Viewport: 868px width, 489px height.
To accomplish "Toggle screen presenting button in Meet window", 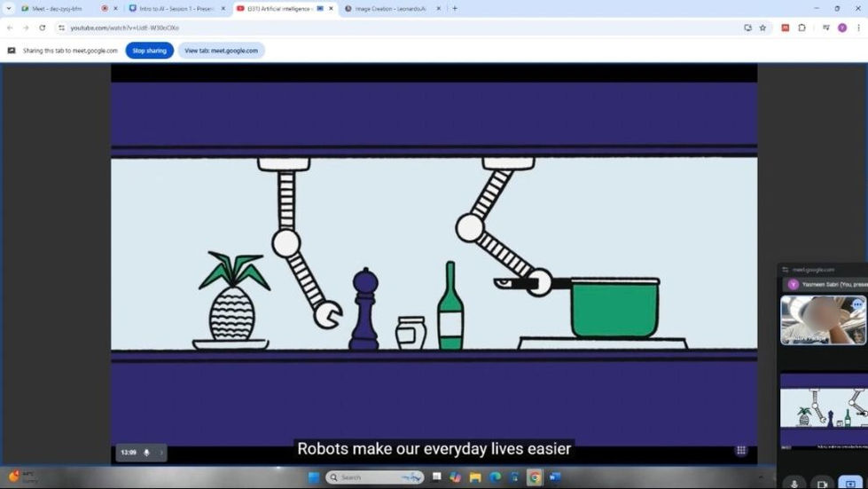I will 850,484.
